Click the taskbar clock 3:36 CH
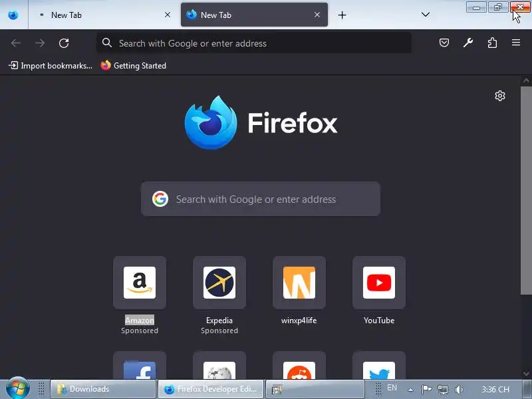 coord(495,389)
